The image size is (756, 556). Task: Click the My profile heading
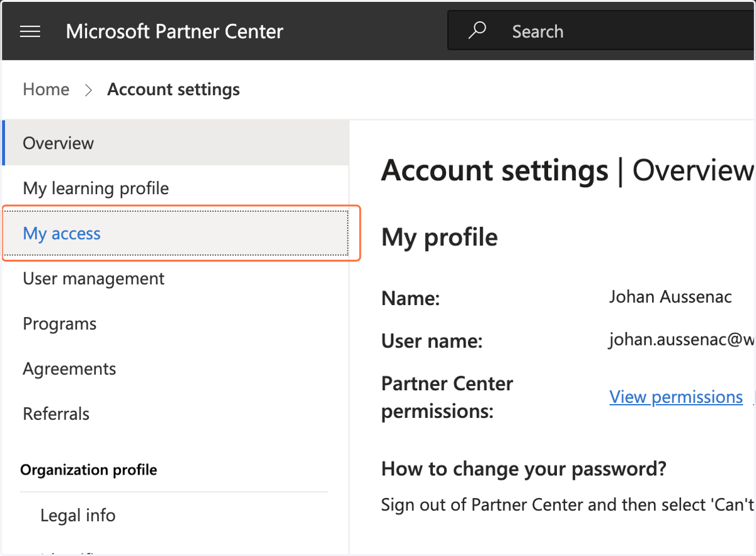[440, 238]
